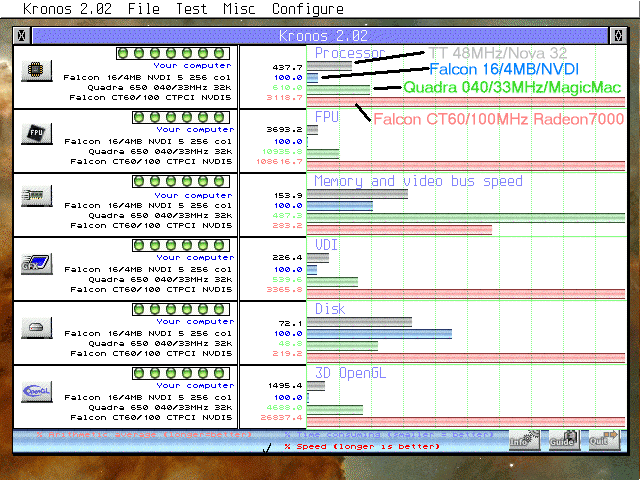The image size is (640, 480).
Task: Click the Quit button
Action: pos(604,440)
